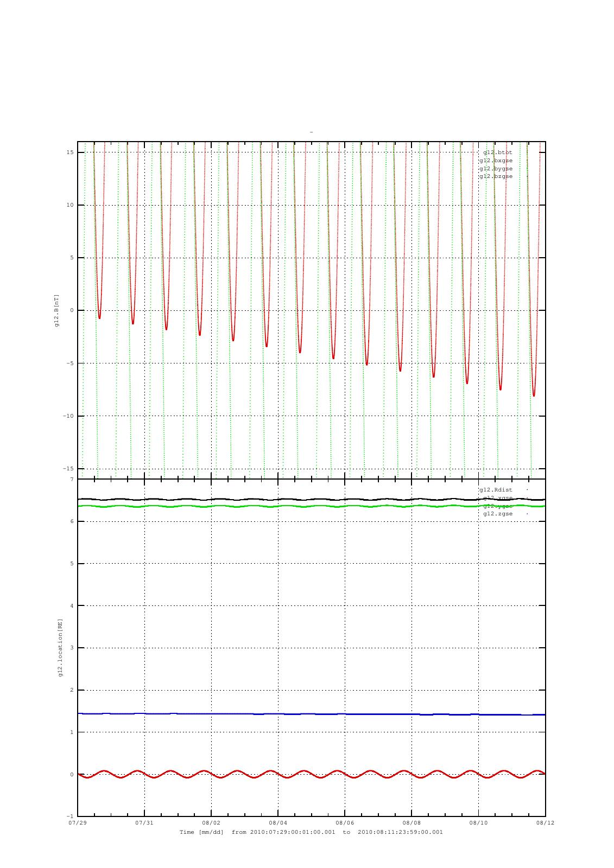
Task: Click the red sinusoidal xgse curve
Action: pyautogui.click(x=312, y=774)
